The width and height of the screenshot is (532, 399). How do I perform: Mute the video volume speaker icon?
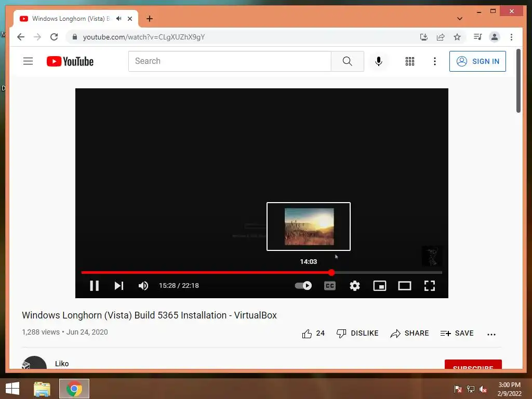[x=143, y=286]
